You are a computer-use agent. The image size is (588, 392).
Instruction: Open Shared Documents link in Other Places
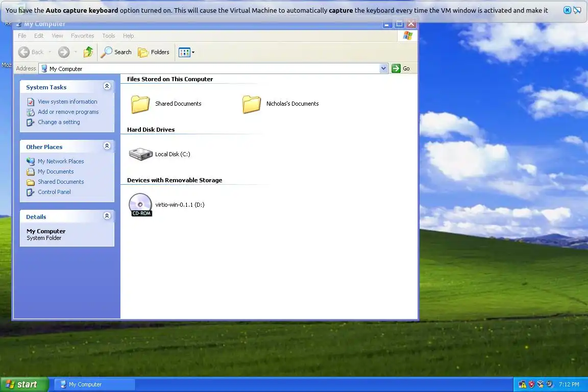click(61, 182)
